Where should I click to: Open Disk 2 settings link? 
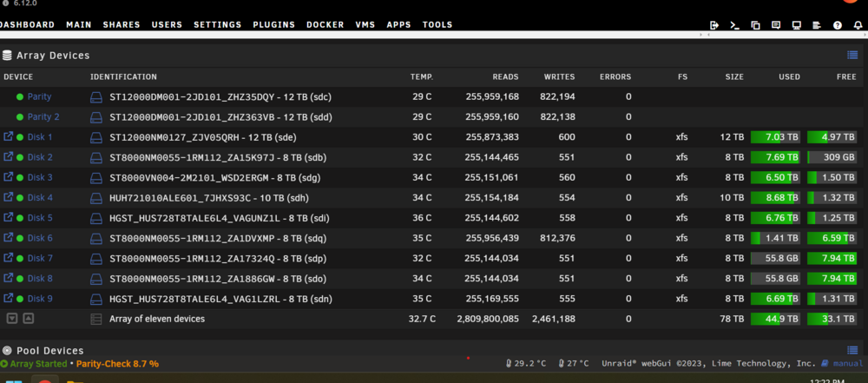(x=40, y=157)
